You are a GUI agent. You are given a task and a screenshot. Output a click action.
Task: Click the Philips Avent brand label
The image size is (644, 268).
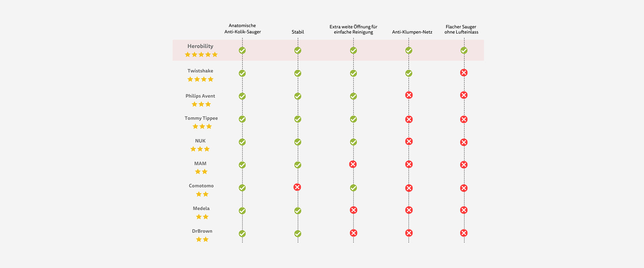(x=200, y=96)
